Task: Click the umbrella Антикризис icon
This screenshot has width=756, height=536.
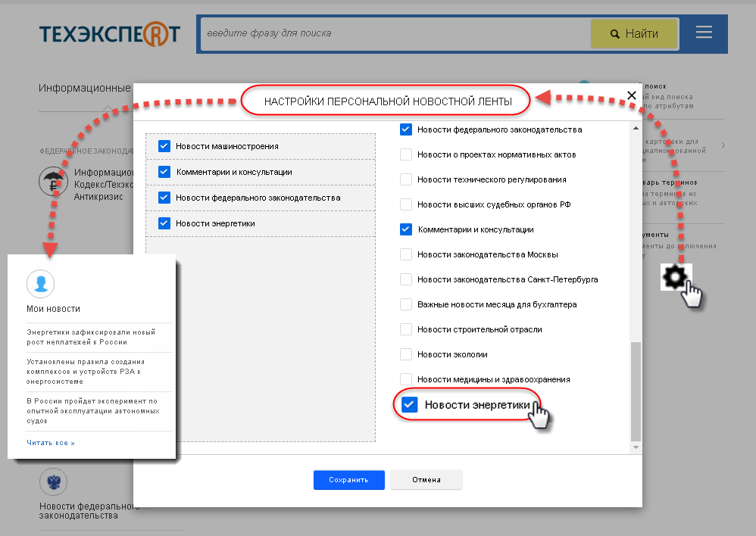Action: coord(52,182)
